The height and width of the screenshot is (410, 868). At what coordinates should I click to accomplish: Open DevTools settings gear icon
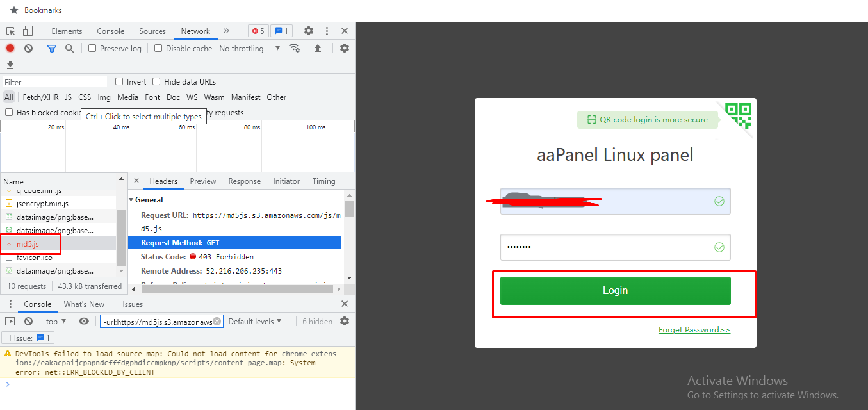309,31
